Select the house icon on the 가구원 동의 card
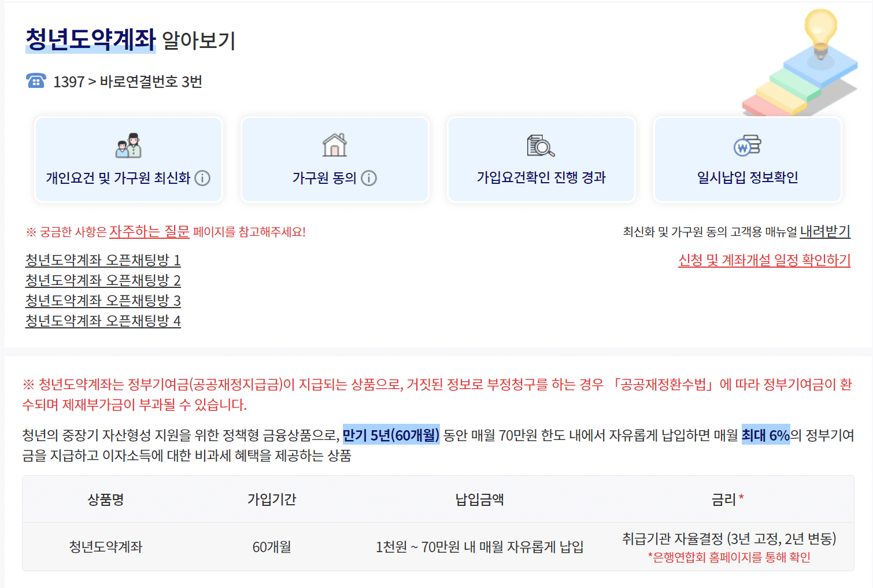Image resolution: width=873 pixels, height=588 pixels. point(334,147)
